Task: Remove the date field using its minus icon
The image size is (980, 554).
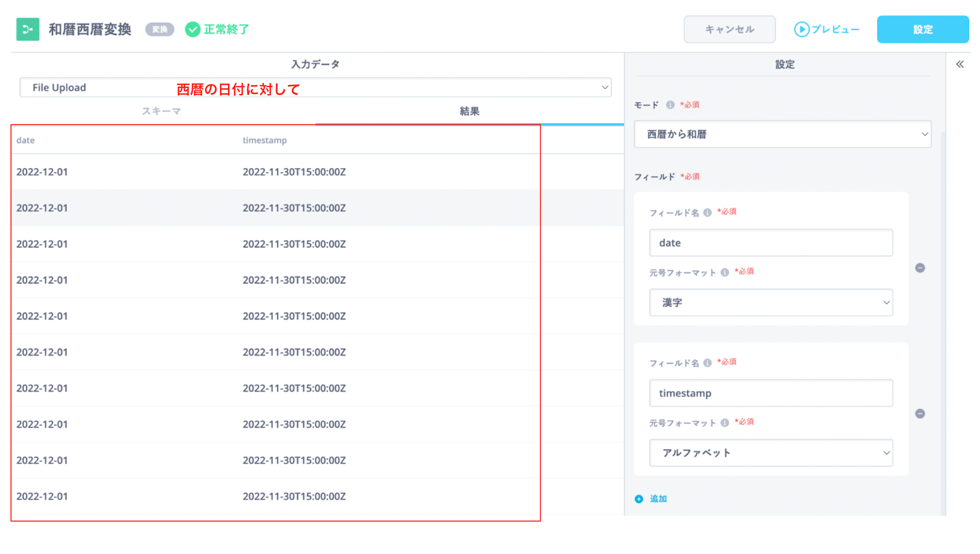Action: click(x=921, y=268)
